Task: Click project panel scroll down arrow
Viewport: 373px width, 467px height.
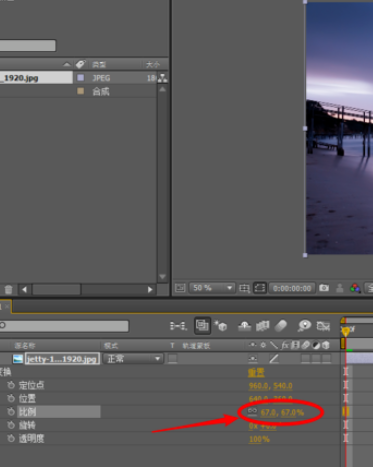Action: click(x=162, y=277)
